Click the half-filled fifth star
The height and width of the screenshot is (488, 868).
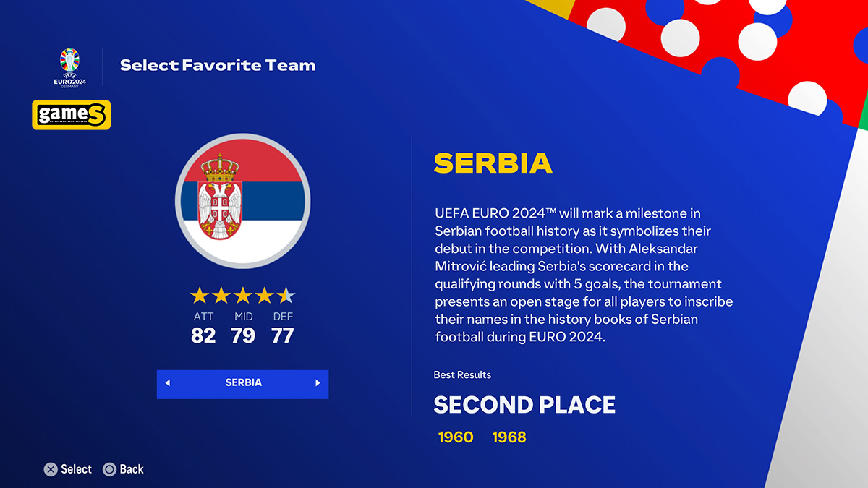coord(286,295)
